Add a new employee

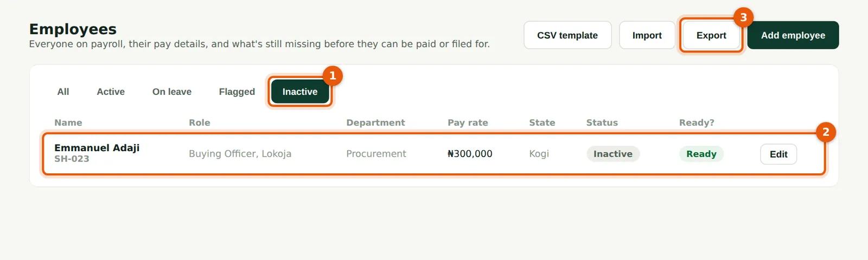(x=793, y=35)
